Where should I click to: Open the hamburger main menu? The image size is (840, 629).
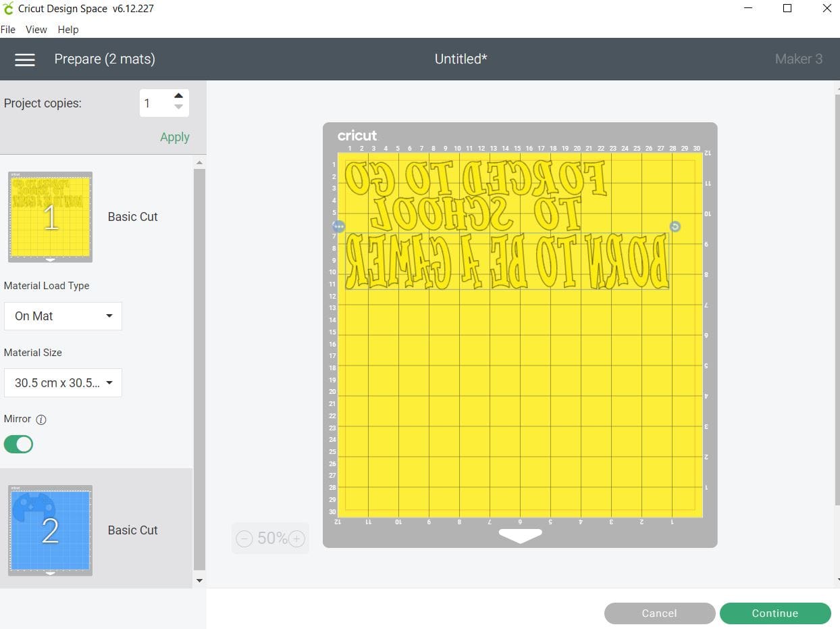click(x=25, y=59)
